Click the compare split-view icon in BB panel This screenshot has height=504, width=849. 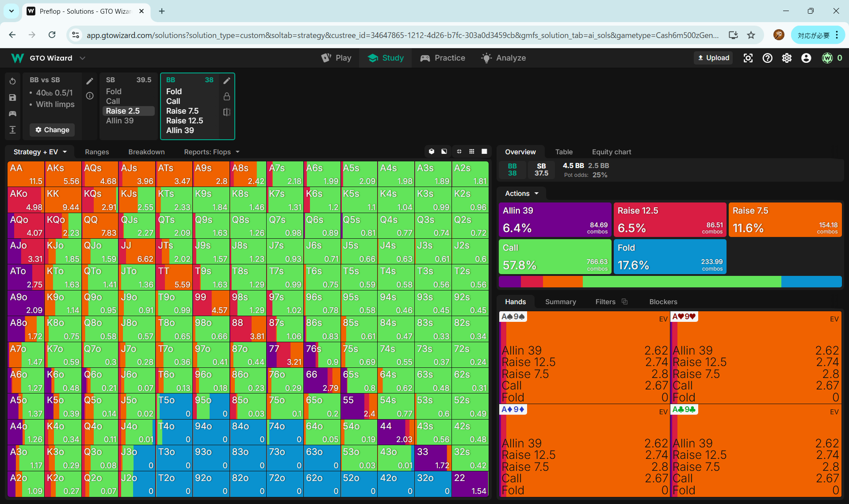(226, 112)
